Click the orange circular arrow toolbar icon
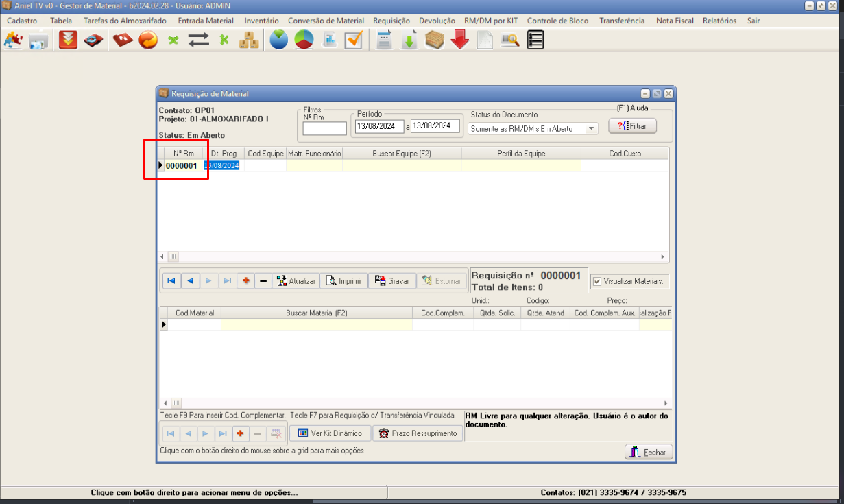 [148, 40]
